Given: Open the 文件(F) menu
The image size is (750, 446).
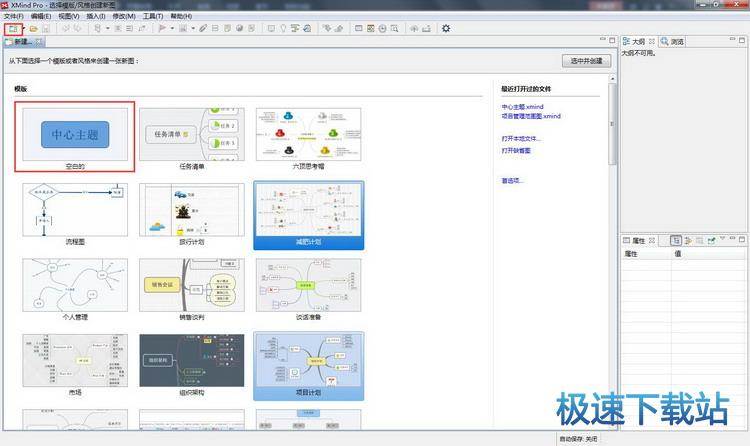Looking at the screenshot, I should [x=13, y=16].
